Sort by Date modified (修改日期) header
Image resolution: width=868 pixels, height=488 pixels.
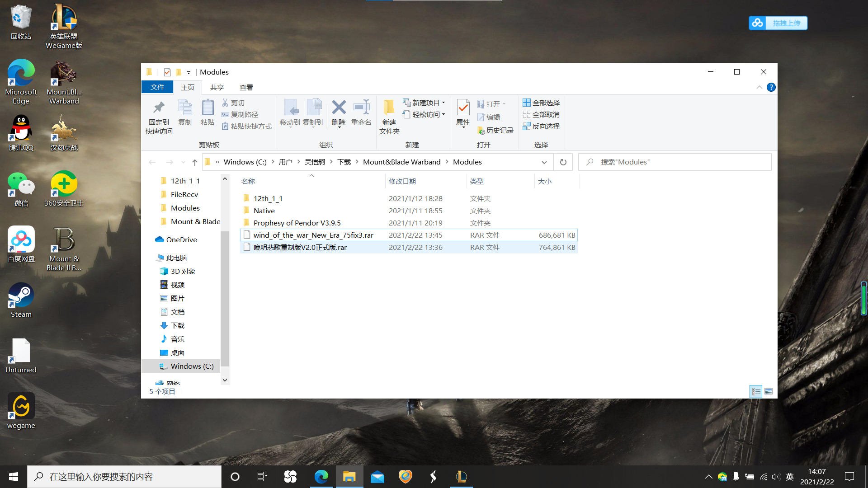tap(426, 181)
